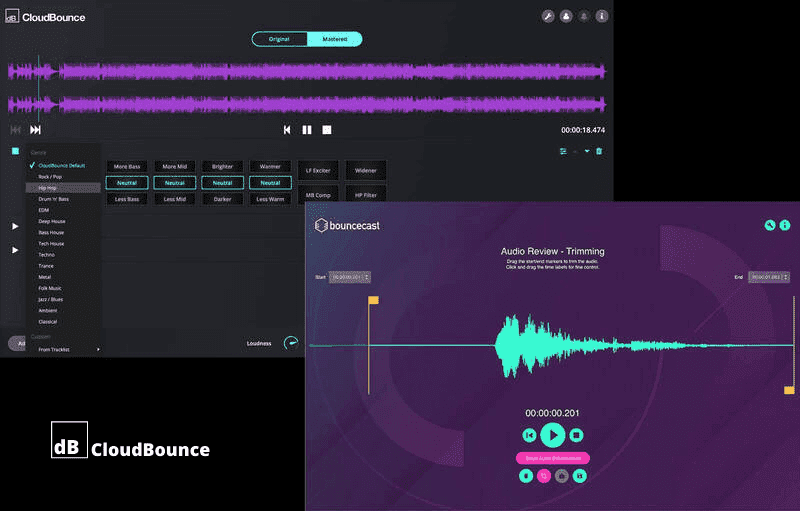Enable Less Bass option
This screenshot has height=511, width=800.
tap(127, 199)
